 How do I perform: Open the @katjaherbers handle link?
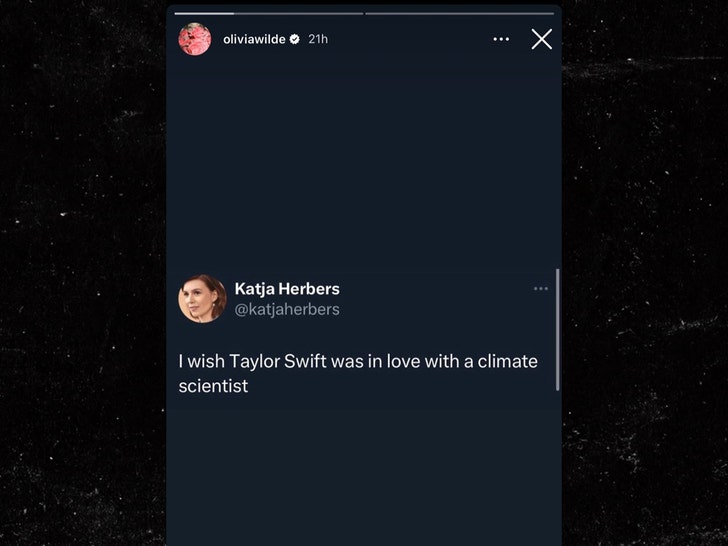click(287, 310)
